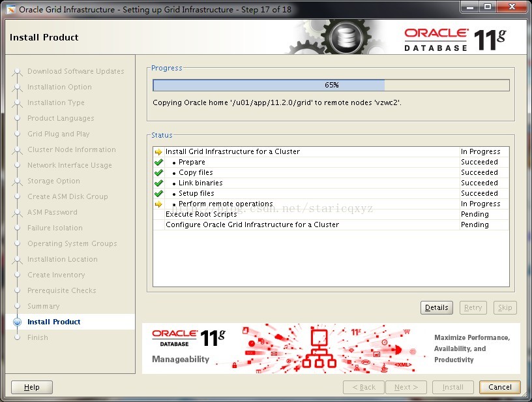The image size is (532, 402).
Task: Select Finish step
Action: click(x=38, y=337)
